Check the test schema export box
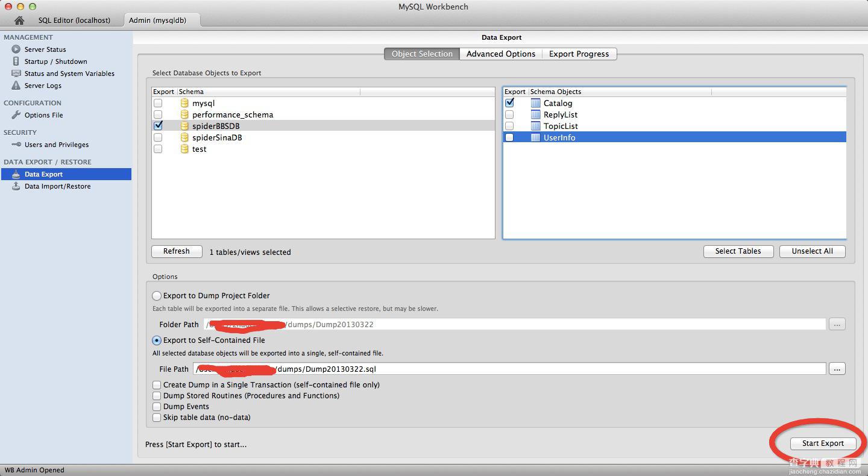Image resolution: width=868 pixels, height=476 pixels. [158, 149]
